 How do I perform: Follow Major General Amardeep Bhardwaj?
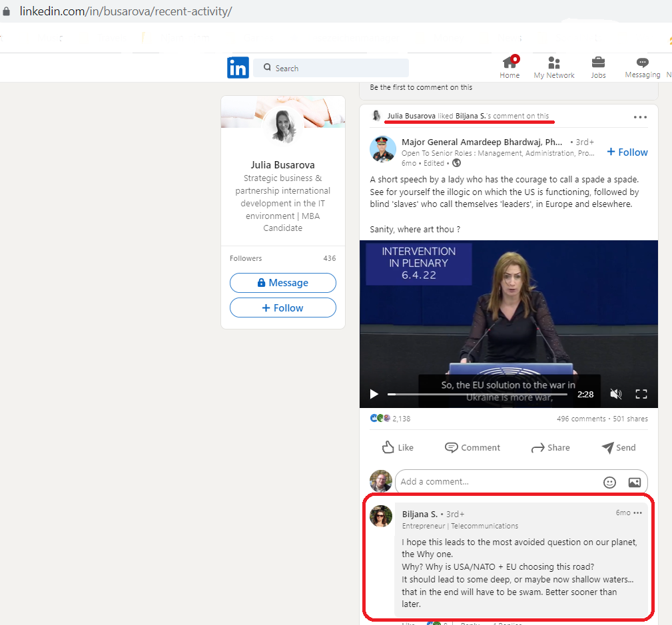click(627, 152)
